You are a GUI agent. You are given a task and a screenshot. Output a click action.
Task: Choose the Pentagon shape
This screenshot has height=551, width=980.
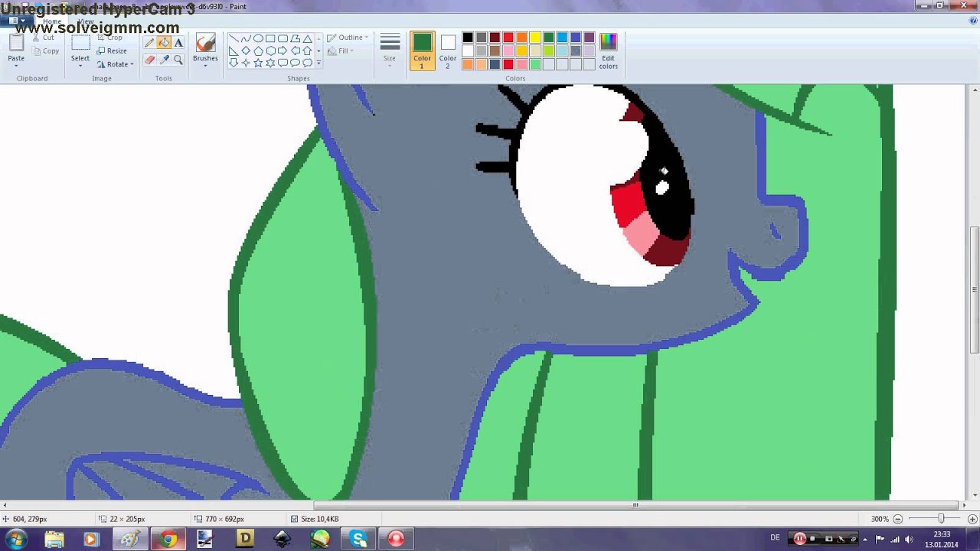point(258,51)
